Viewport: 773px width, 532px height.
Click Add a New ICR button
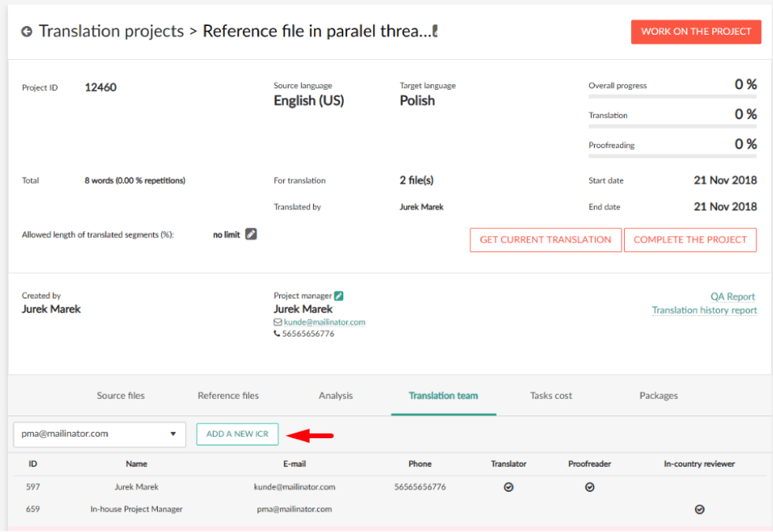tap(237, 434)
